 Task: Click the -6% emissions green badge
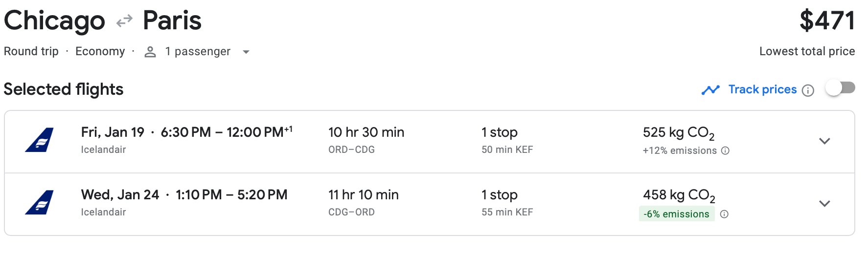click(676, 214)
